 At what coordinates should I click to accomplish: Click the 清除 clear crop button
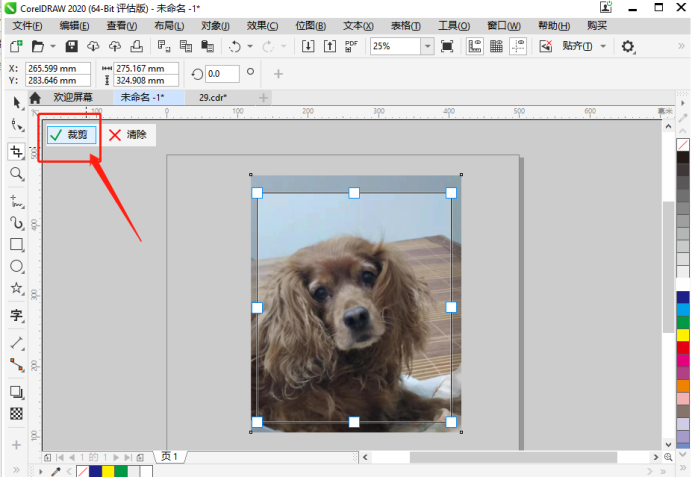click(128, 135)
